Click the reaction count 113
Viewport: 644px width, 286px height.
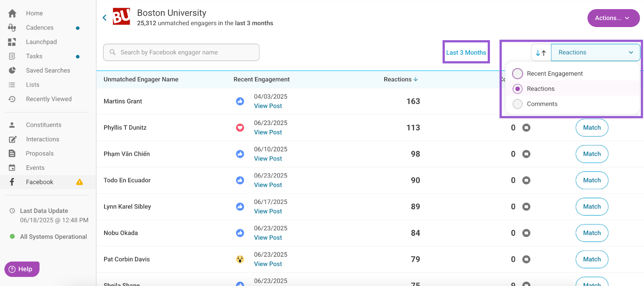(x=413, y=128)
